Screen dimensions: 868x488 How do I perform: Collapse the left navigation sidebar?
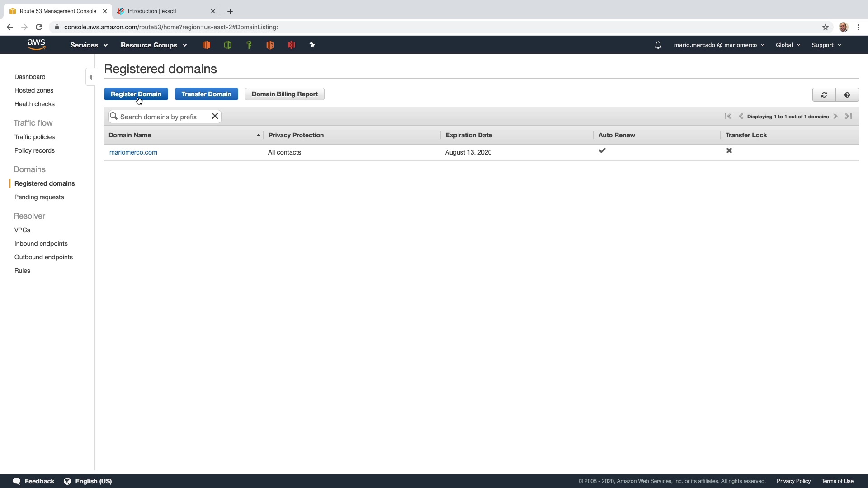90,77
